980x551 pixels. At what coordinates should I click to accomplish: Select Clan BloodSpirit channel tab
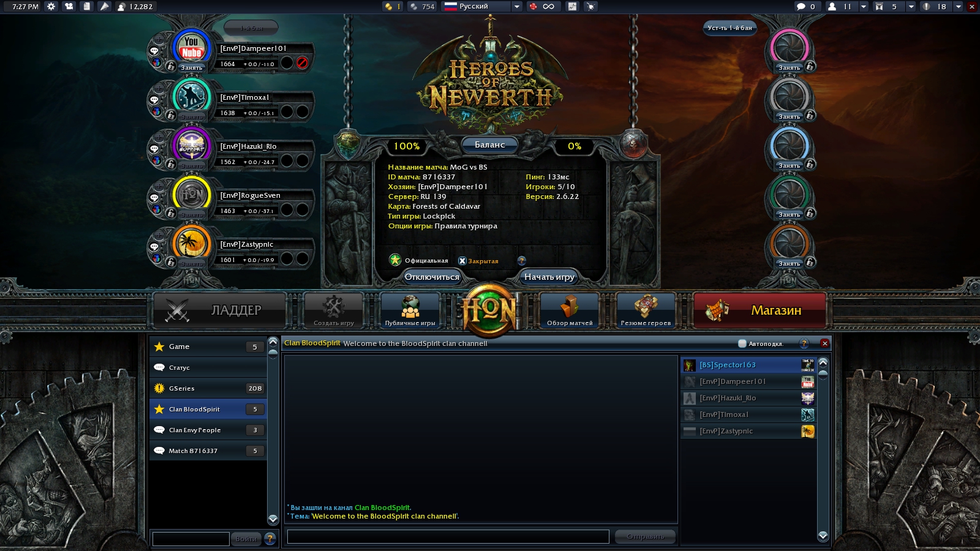click(x=208, y=409)
